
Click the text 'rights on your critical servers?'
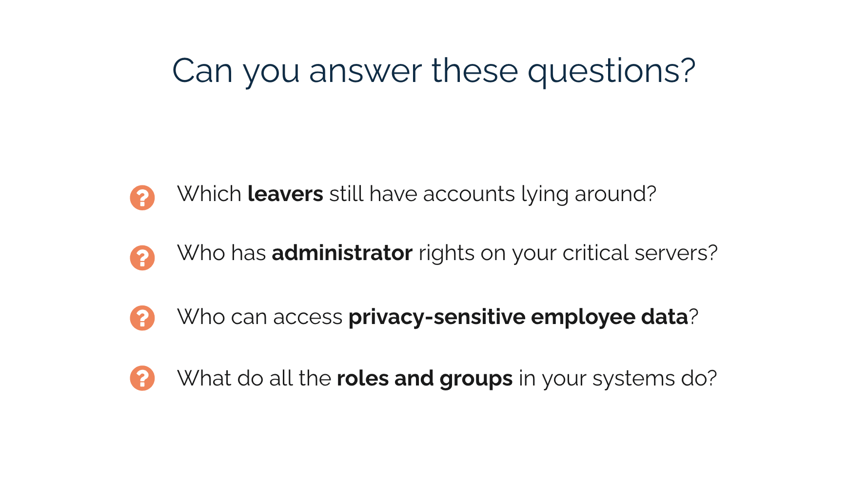pos(568,254)
